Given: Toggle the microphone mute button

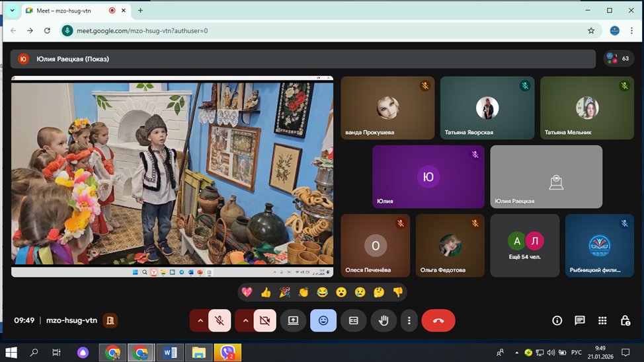Looking at the screenshot, I should pyautogui.click(x=220, y=320).
